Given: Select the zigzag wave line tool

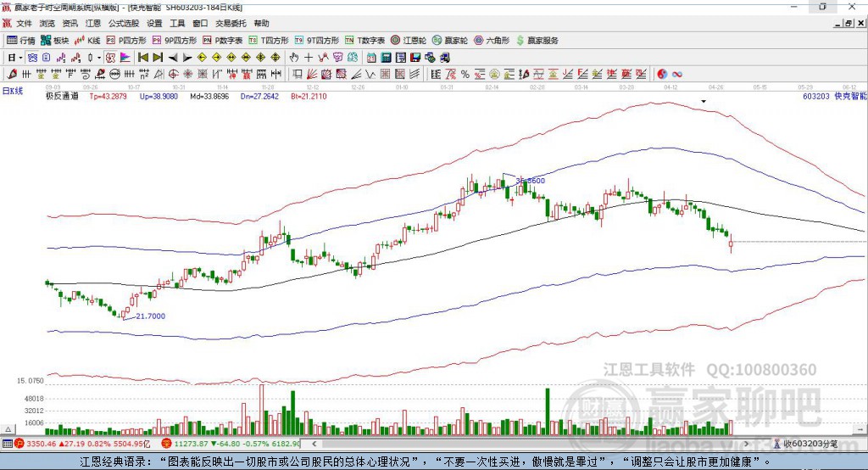Looking at the screenshot, I should [370, 75].
